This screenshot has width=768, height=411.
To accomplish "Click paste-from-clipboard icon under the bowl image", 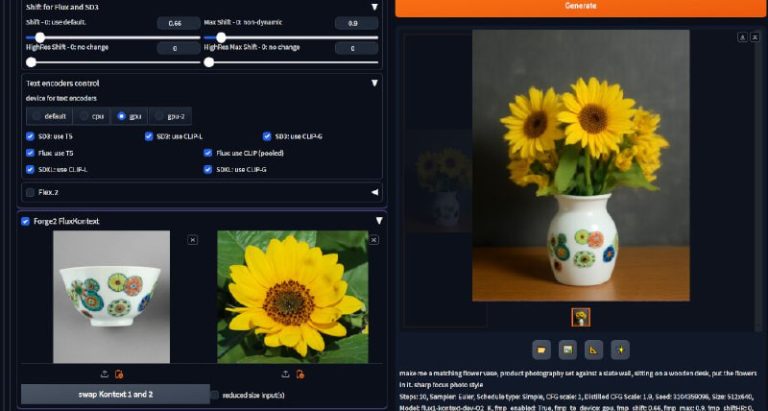I will tap(118, 374).
